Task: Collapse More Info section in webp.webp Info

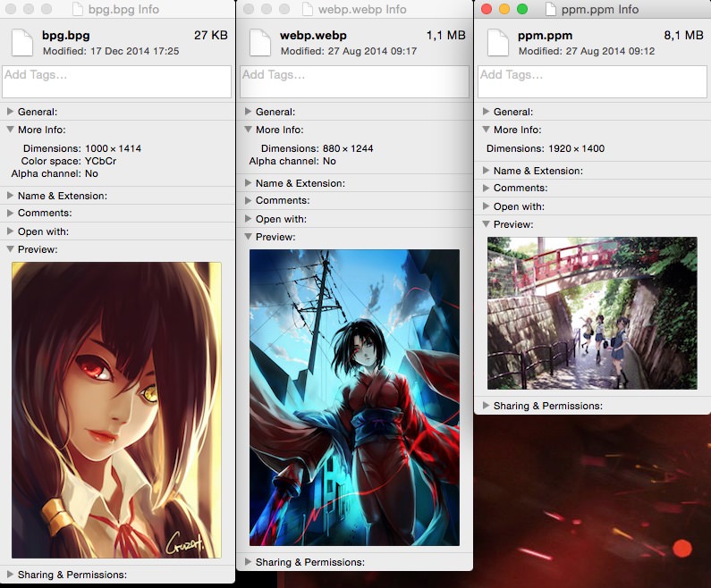Action: point(248,129)
